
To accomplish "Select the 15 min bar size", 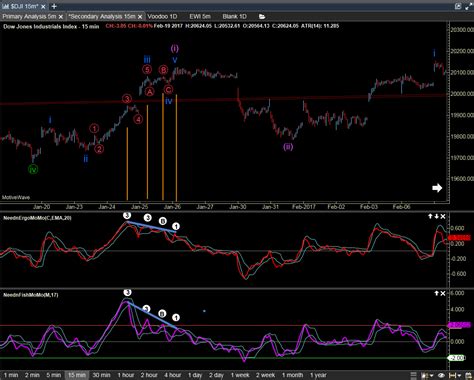I will point(77,375).
